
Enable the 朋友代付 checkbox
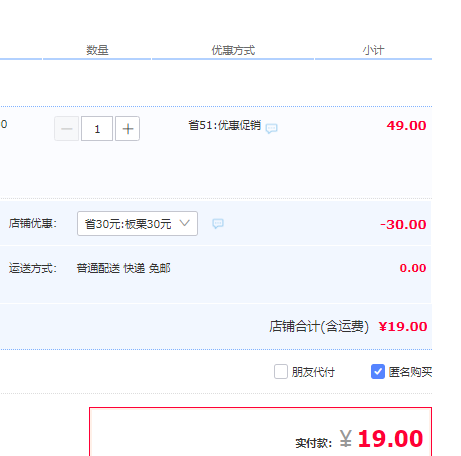pos(281,371)
